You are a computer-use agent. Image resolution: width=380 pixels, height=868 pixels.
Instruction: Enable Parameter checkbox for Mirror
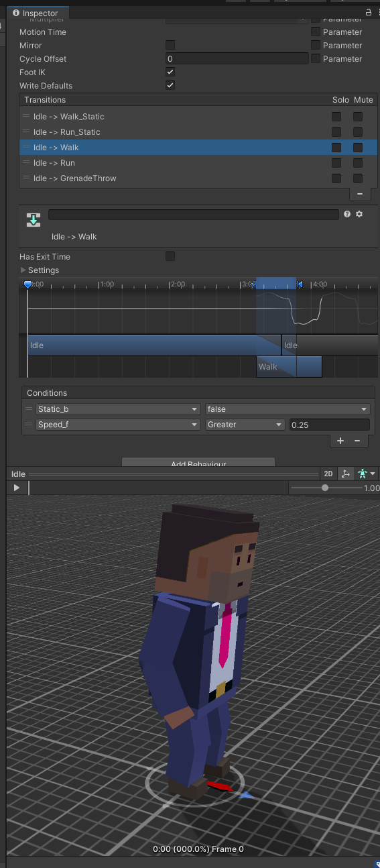[x=315, y=45]
